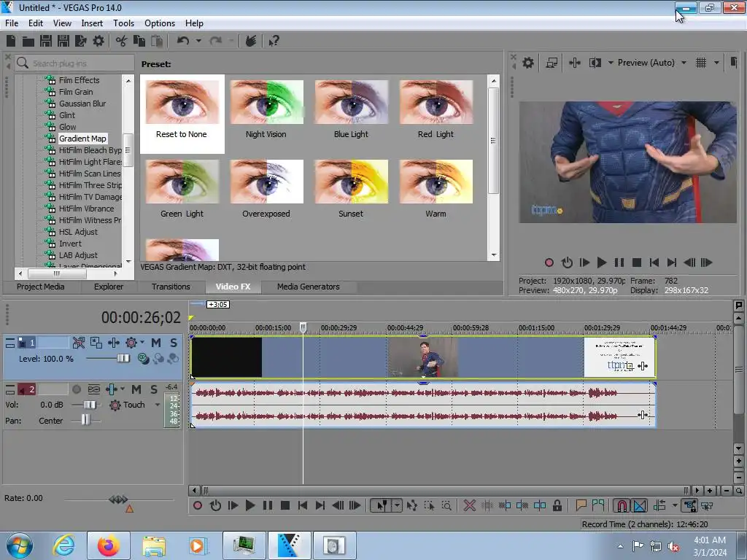This screenshot has height=560, width=747.
Task: Toggle Arm for Record on audio track 2
Action: 76,389
